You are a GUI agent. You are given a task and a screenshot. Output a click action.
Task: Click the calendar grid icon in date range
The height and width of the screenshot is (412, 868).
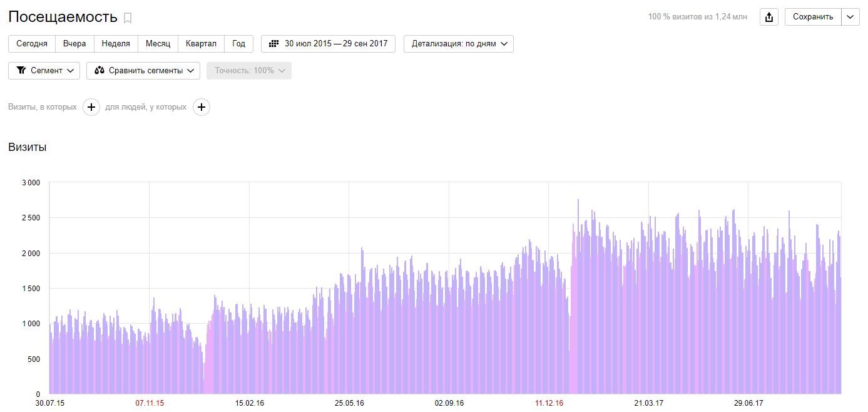[x=273, y=44]
